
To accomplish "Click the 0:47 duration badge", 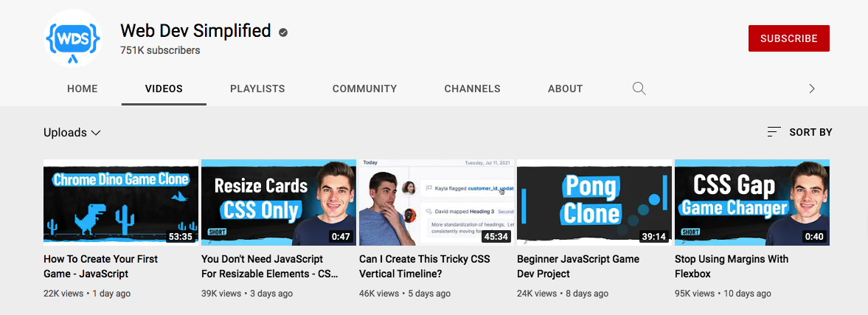I will [341, 237].
